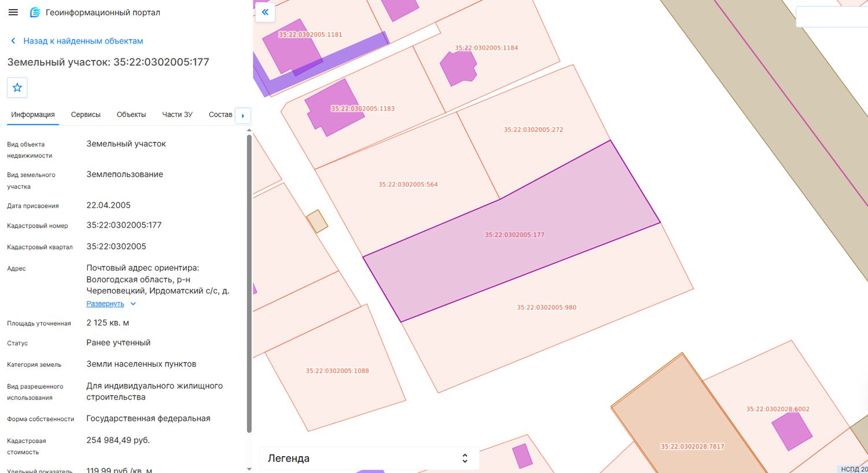The height and width of the screenshot is (473, 868).
Task: Click the map search field at top right
Action: pyautogui.click(x=832, y=17)
